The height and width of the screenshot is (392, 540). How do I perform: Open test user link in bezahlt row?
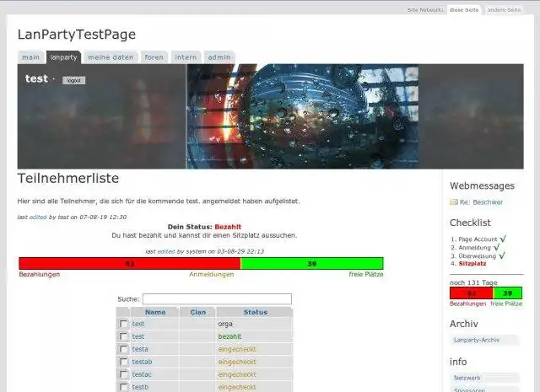pyautogui.click(x=138, y=336)
